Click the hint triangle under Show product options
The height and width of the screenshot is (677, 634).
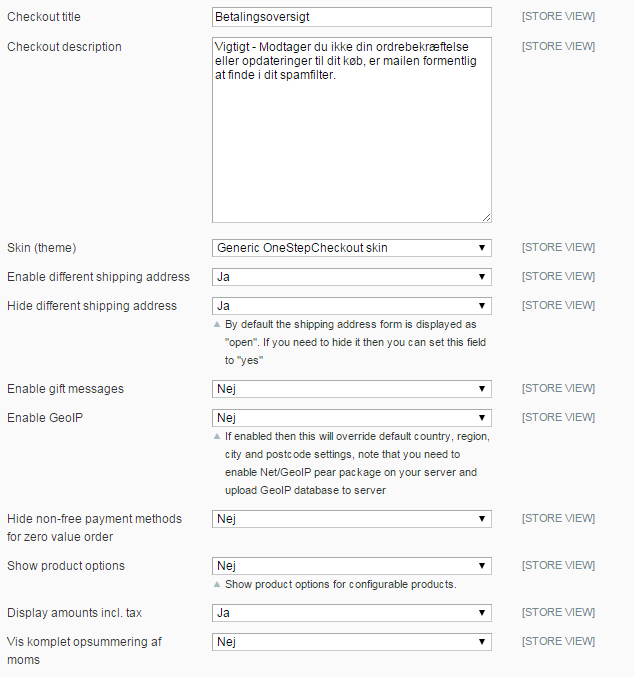(217, 584)
